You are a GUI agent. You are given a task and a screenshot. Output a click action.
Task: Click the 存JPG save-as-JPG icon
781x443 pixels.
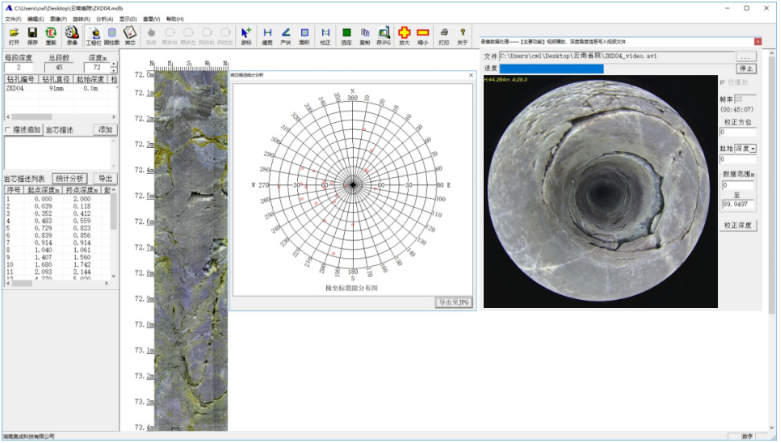[x=384, y=34]
